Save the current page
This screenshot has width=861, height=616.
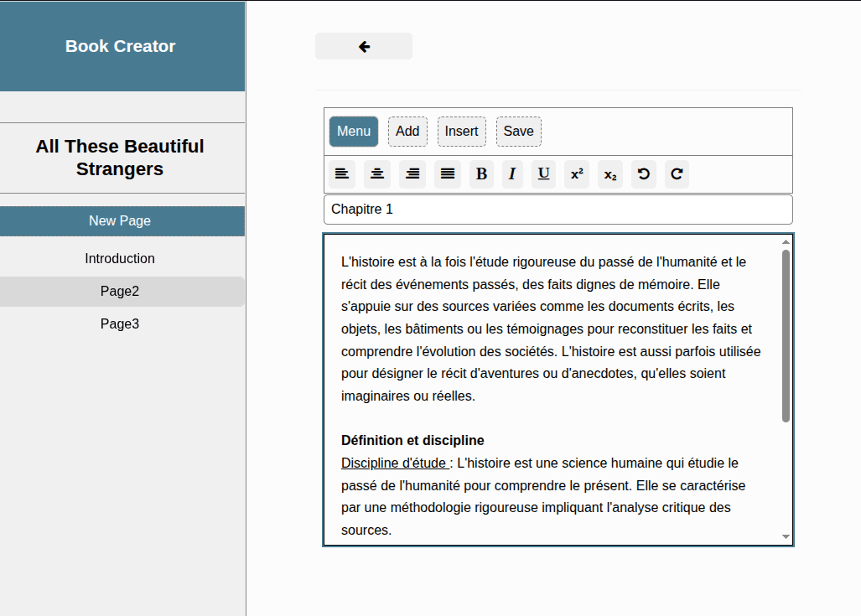point(518,132)
